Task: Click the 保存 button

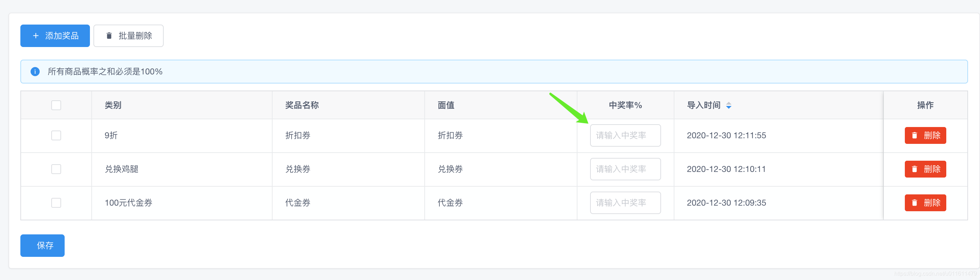Action: (42, 245)
